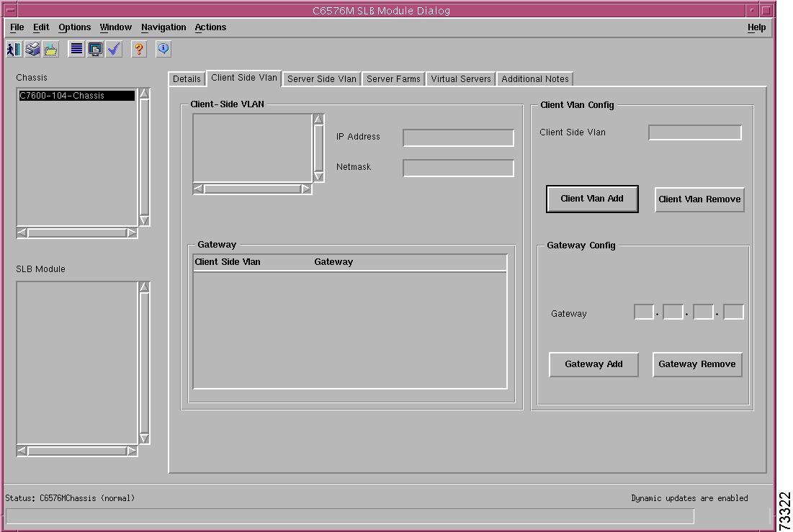Switch to the Details tab

[x=187, y=79]
